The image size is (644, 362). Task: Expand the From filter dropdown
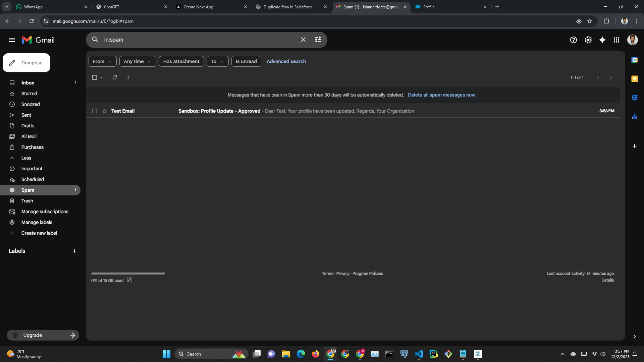102,61
